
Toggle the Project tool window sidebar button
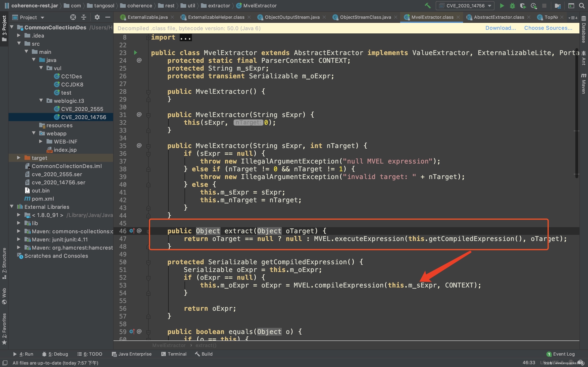pos(4,28)
